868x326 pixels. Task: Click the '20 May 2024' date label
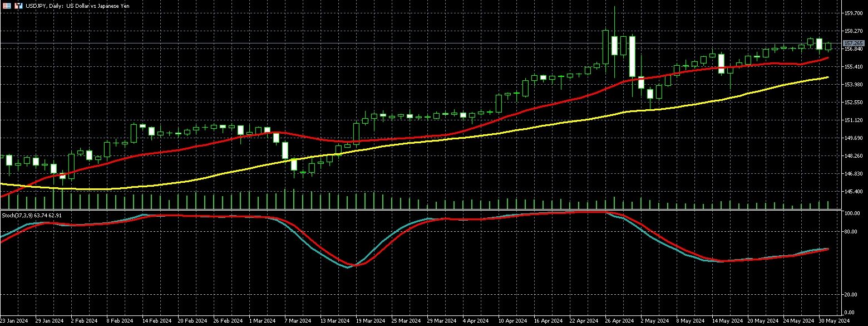click(762, 321)
